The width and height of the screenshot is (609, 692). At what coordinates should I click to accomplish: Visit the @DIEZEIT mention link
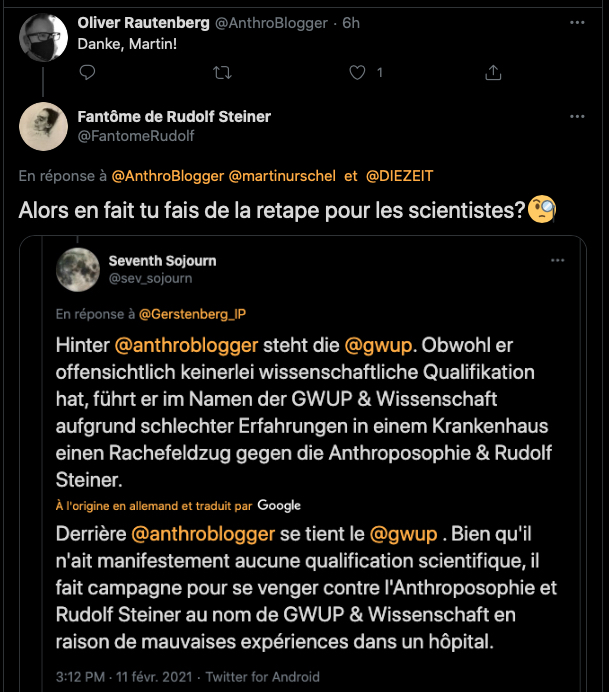[x=400, y=175]
